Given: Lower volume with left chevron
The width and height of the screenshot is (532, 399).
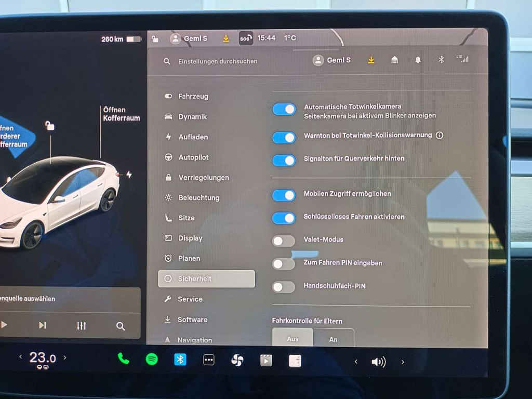Looking at the screenshot, I should click(x=356, y=362).
